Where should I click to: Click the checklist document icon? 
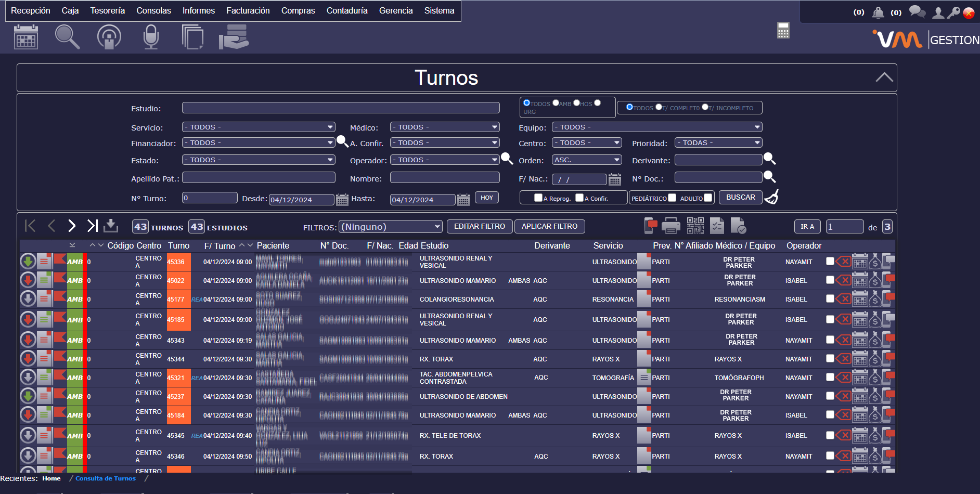point(717,226)
